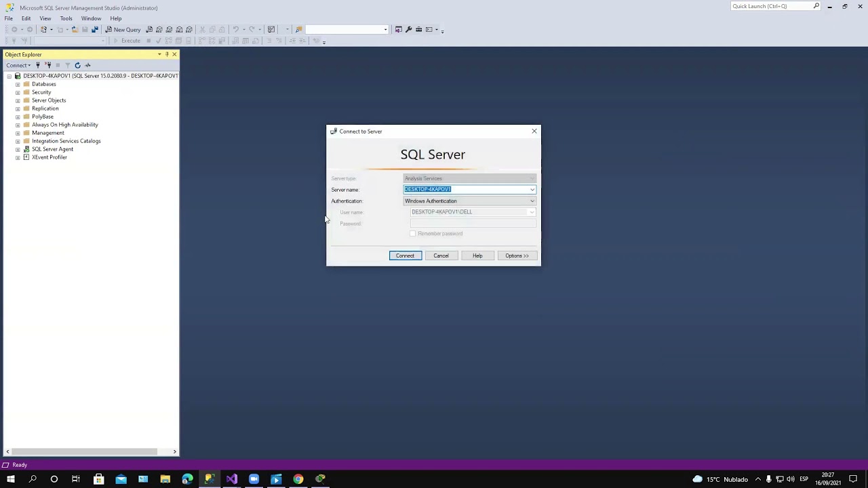This screenshot has height=488, width=868.
Task: Click the Object Explorer scroll right arrow
Action: point(174,451)
